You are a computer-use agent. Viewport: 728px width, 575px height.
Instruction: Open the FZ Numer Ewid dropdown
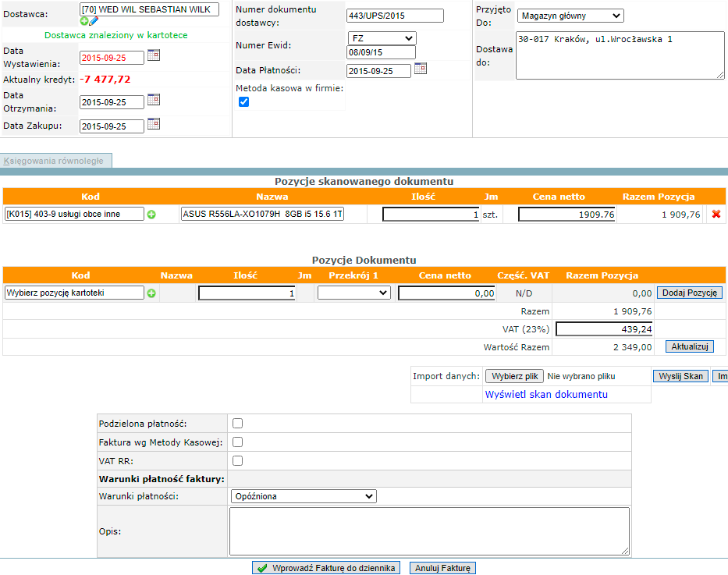(382, 38)
